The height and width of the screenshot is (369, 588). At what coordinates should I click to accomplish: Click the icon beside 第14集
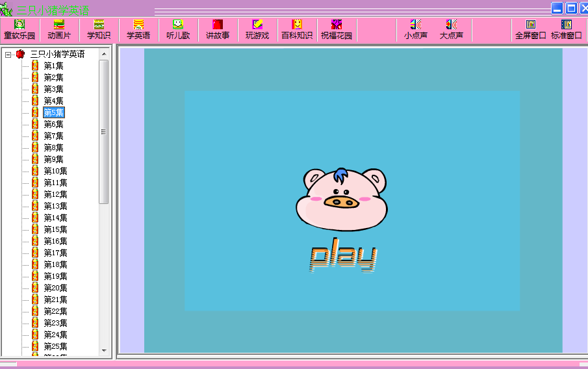coord(35,218)
